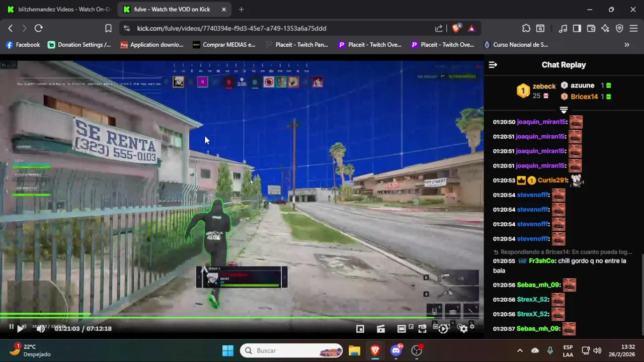Open the Leo AI sparkle icon
Screen dimensions: 644x362
pyautogui.click(x=605, y=29)
